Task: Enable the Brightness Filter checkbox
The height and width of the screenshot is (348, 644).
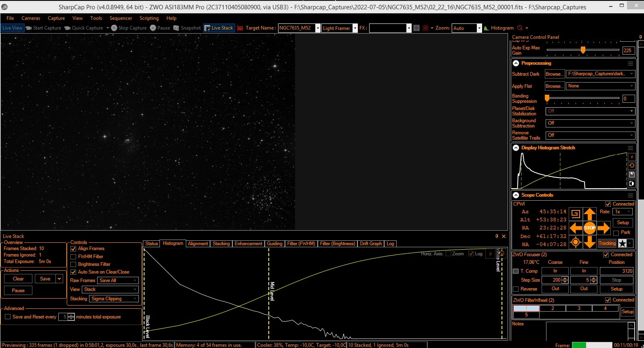Action: 73,264
